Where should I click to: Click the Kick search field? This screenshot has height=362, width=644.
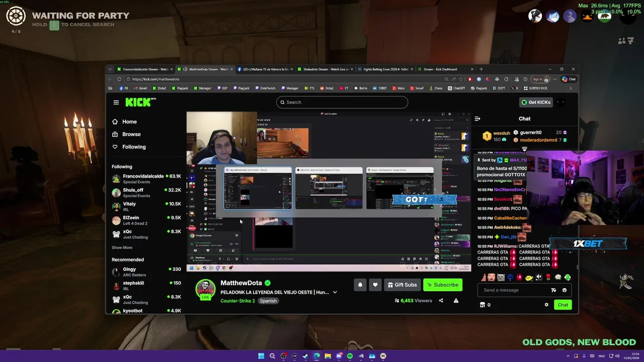(342, 102)
